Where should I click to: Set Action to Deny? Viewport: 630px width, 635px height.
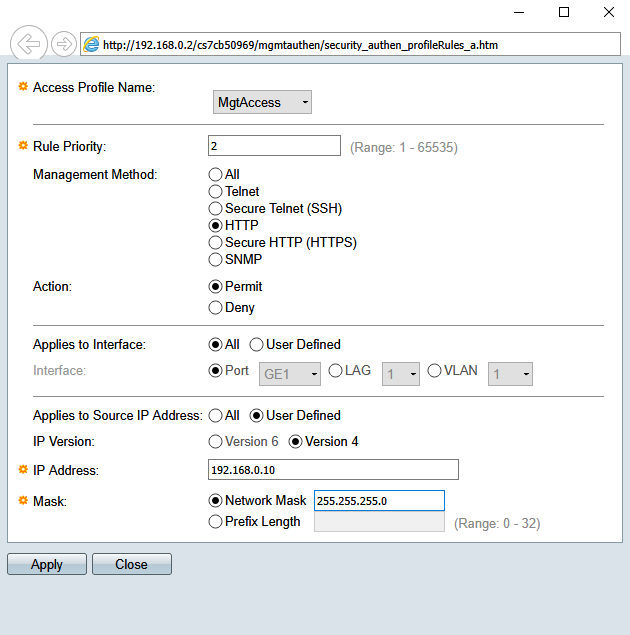(x=215, y=308)
